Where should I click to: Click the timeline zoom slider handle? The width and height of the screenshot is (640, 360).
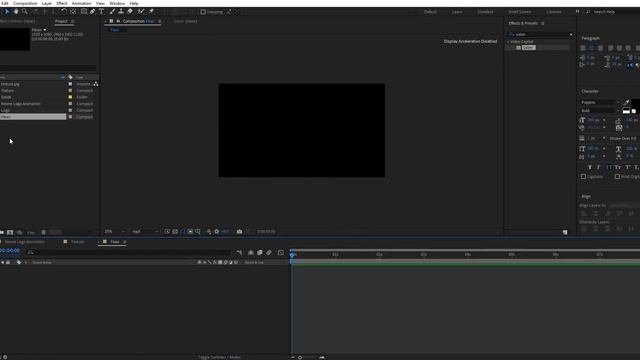click(300, 357)
